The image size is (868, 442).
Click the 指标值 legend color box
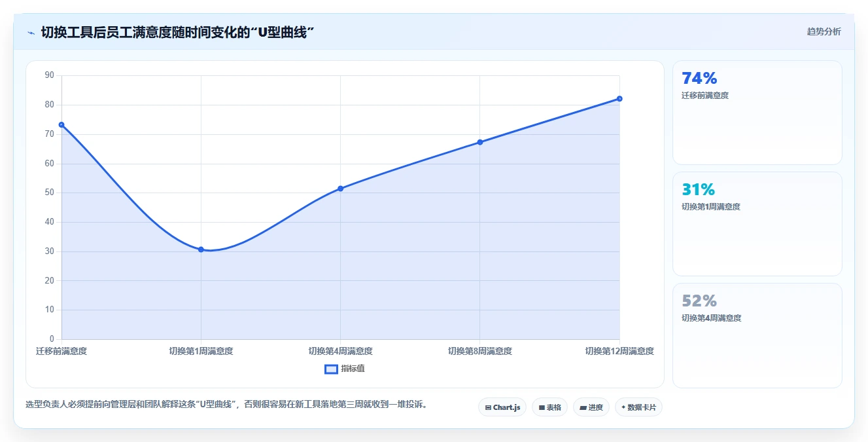(x=331, y=369)
